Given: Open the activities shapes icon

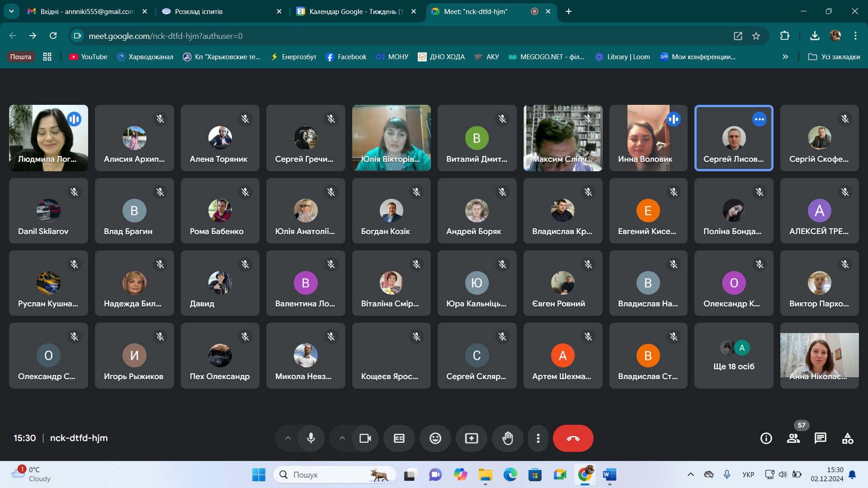Looking at the screenshot, I should (848, 438).
